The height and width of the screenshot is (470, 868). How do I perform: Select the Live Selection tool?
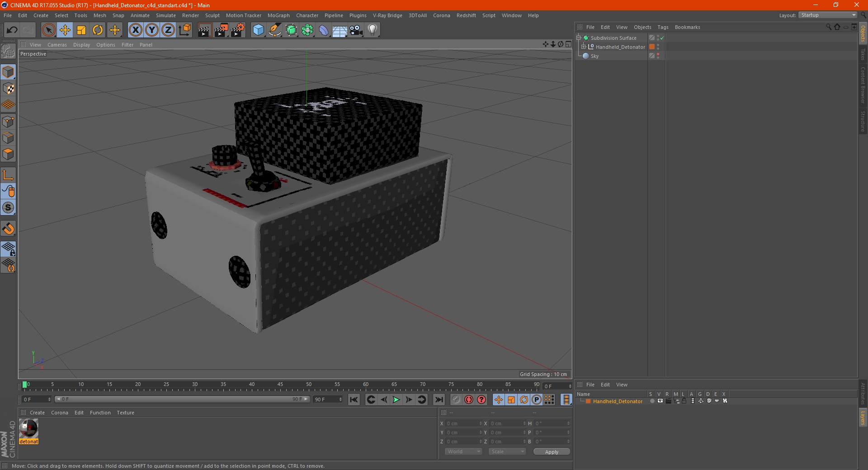click(x=48, y=30)
